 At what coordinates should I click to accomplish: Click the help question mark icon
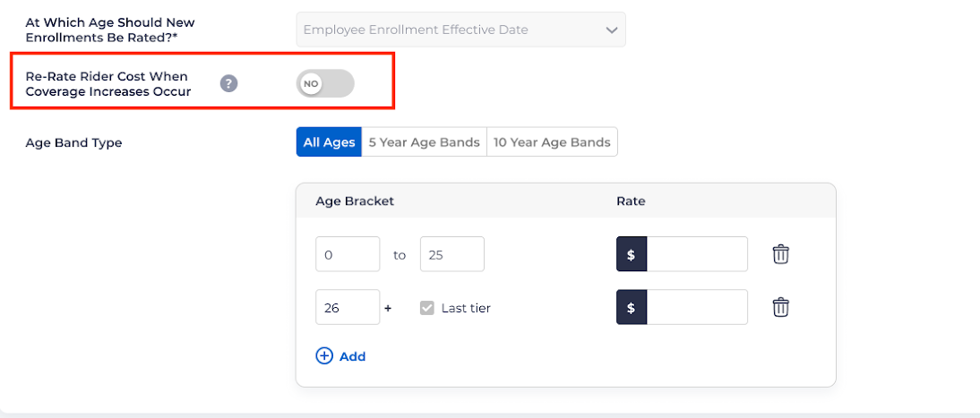coord(229,84)
